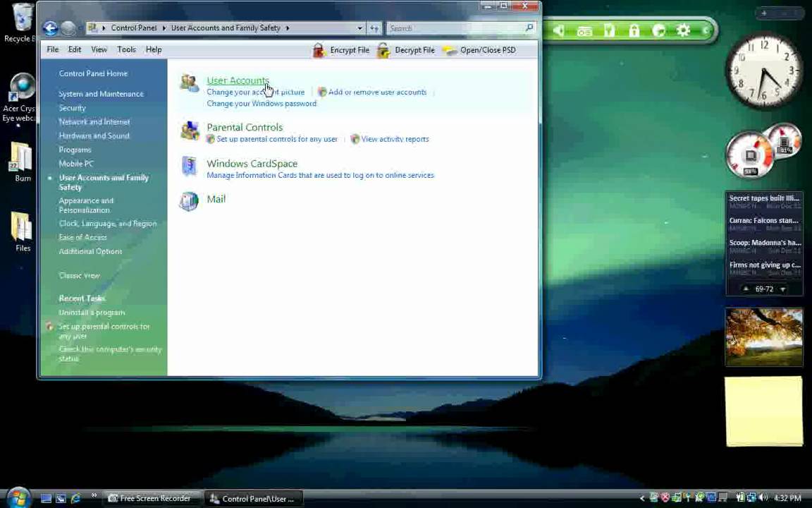The height and width of the screenshot is (508, 812).
Task: Click the User Accounts category icon
Action: pyautogui.click(x=189, y=83)
